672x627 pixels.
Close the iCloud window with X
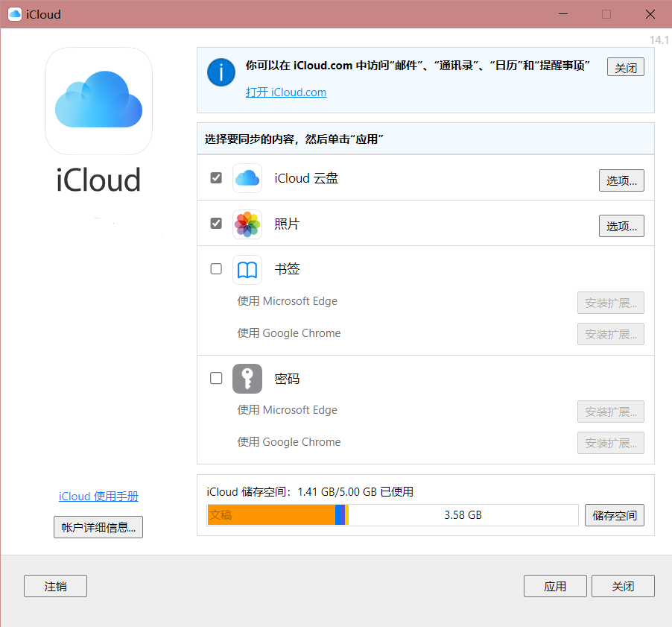click(650, 14)
